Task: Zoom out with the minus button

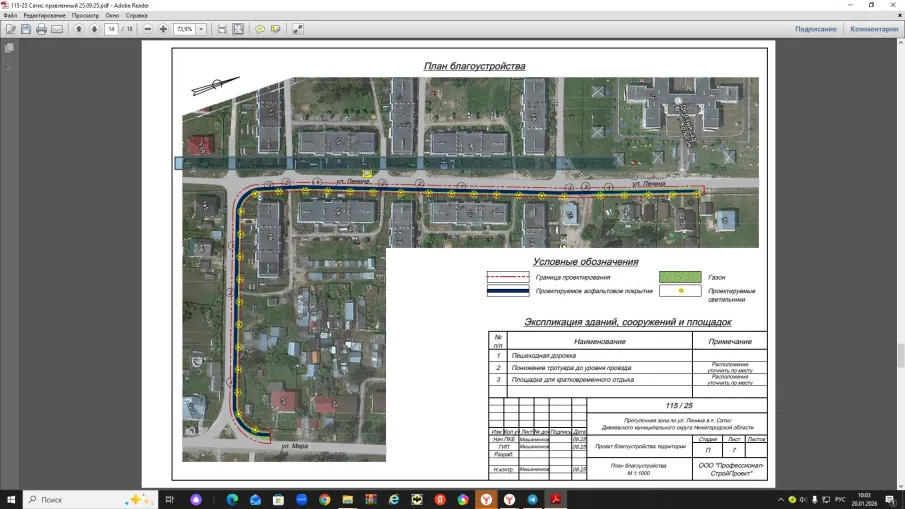Action: [148, 29]
